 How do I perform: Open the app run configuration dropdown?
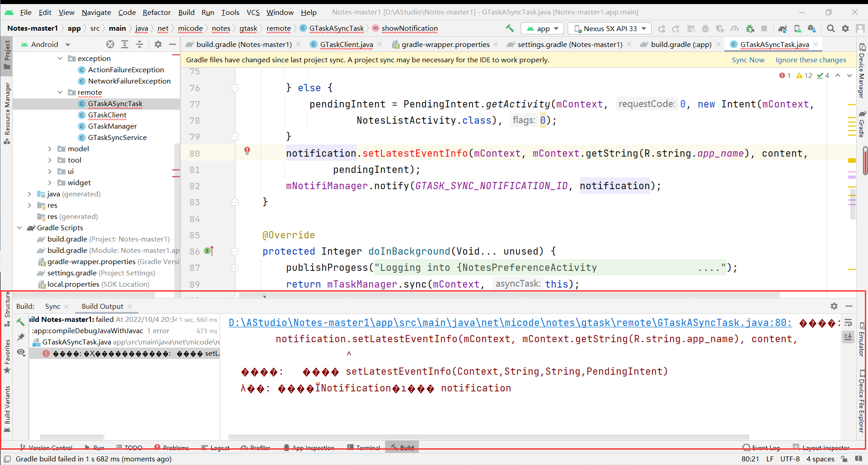point(543,28)
